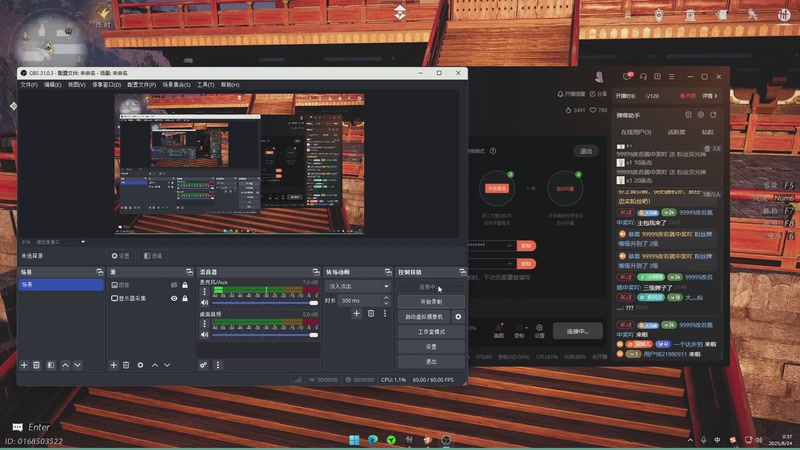Toggle lock on the display capture source
800x450 pixels.
pyautogui.click(x=185, y=298)
